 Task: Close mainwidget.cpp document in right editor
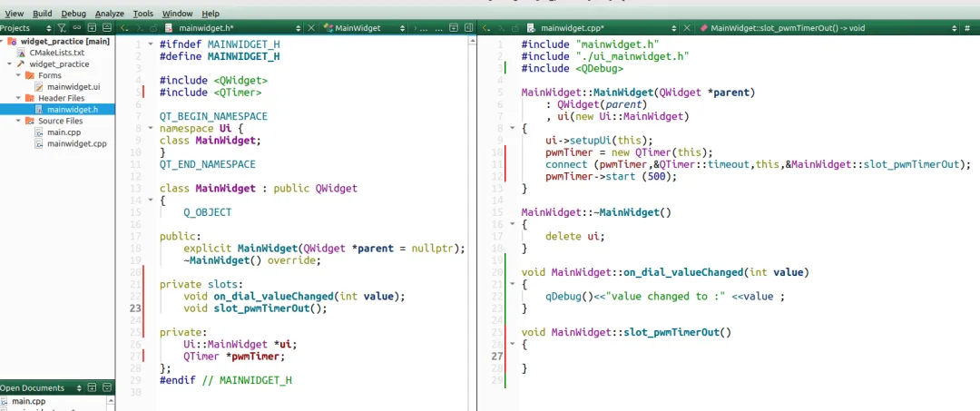[686, 28]
